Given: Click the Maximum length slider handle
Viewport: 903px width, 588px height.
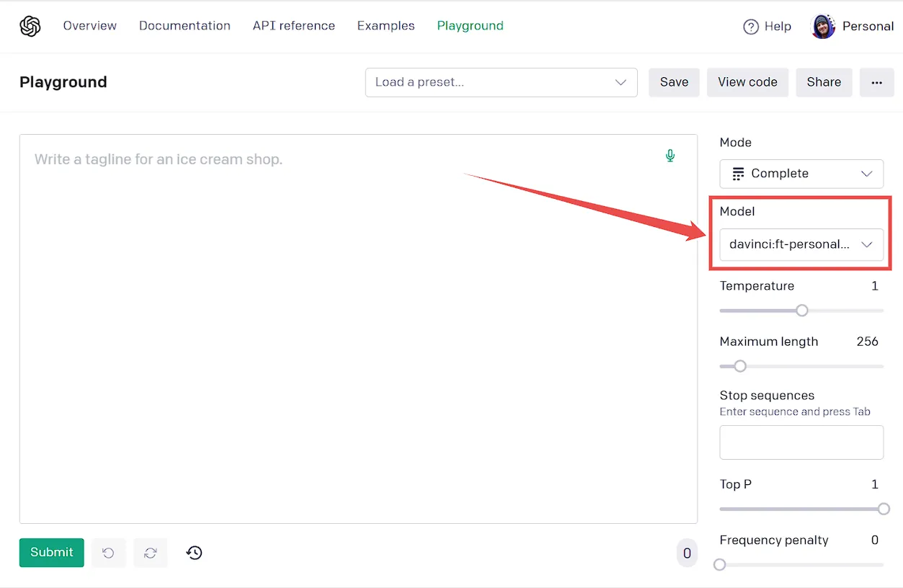Looking at the screenshot, I should (740, 366).
